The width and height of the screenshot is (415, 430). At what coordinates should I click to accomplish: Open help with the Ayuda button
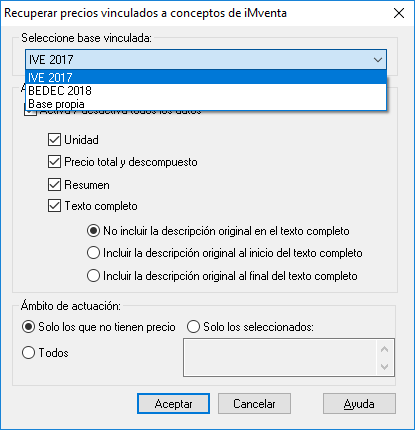pos(359,404)
